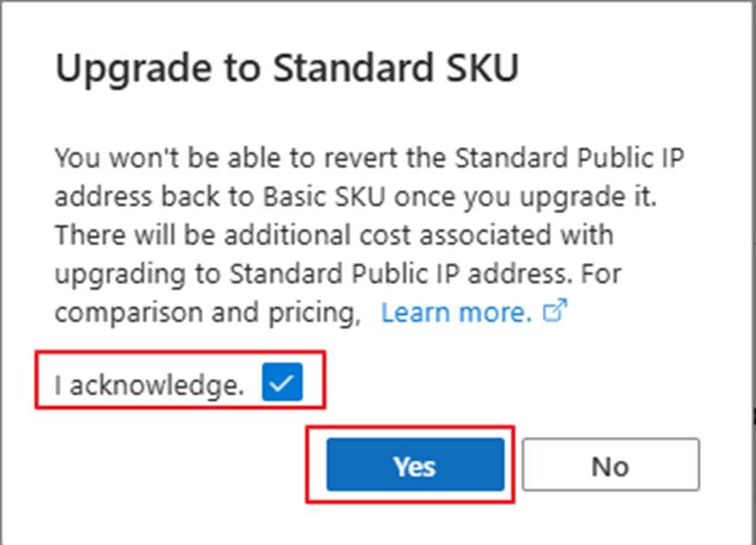Click the white checkmark inside the blue box
Viewport: 756px width, 545px height.
283,384
